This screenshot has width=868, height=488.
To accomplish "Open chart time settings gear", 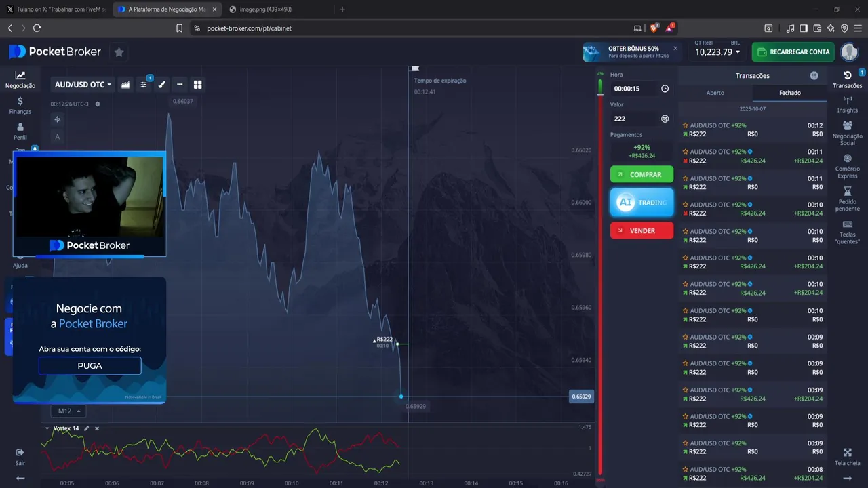I will click(98, 104).
